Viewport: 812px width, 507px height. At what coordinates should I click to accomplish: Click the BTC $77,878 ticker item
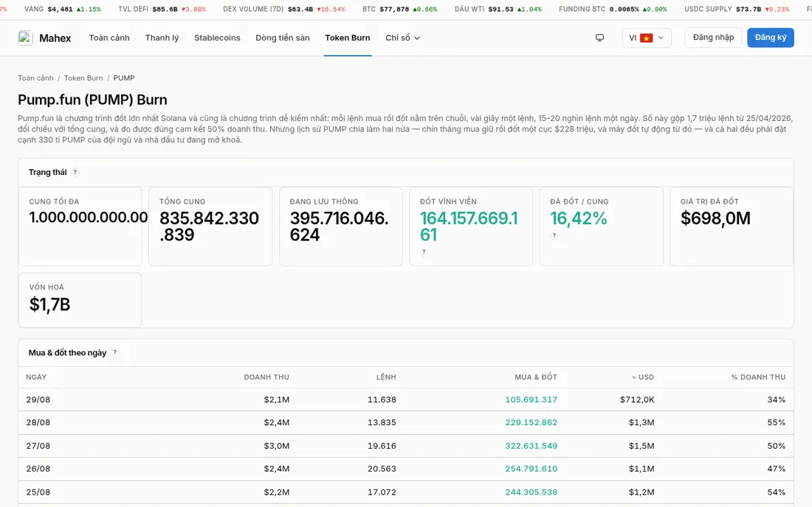click(x=400, y=10)
